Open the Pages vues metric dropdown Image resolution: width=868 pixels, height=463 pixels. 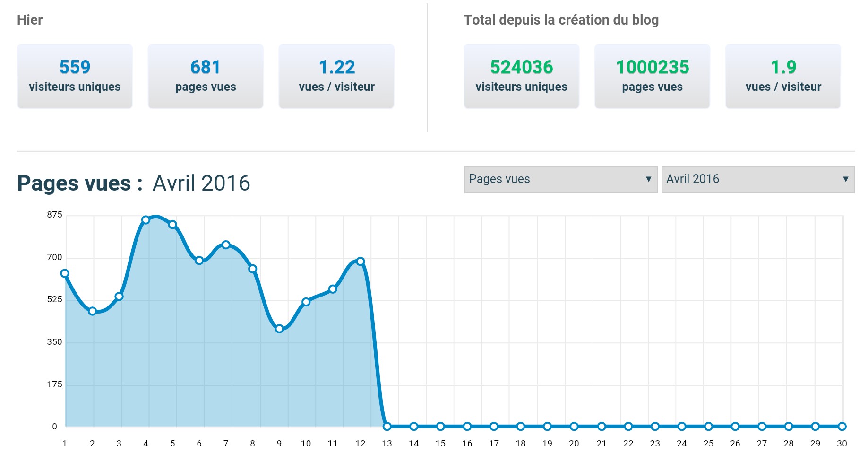point(561,180)
